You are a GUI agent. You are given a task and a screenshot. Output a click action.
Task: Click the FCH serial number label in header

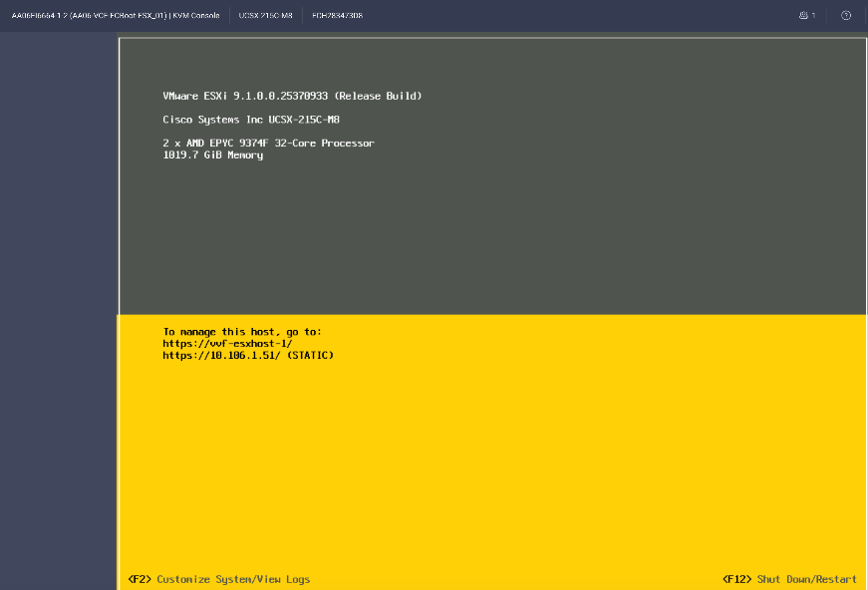(x=338, y=16)
